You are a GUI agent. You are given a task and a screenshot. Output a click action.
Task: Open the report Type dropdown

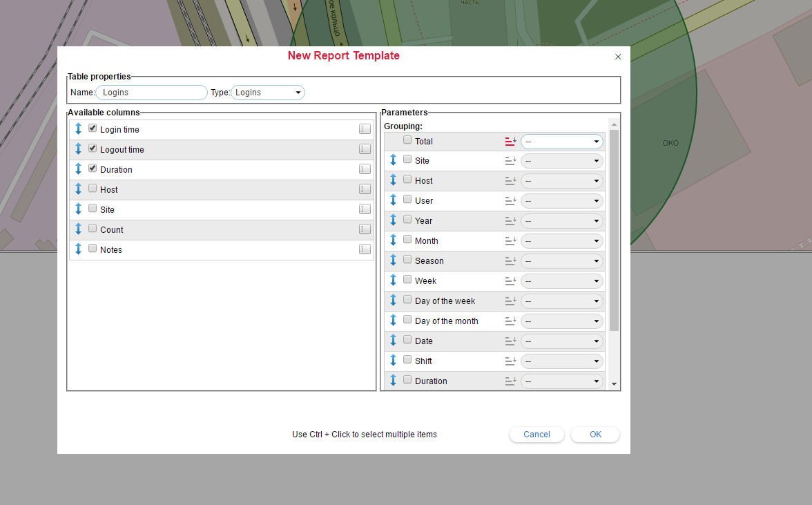coord(268,93)
